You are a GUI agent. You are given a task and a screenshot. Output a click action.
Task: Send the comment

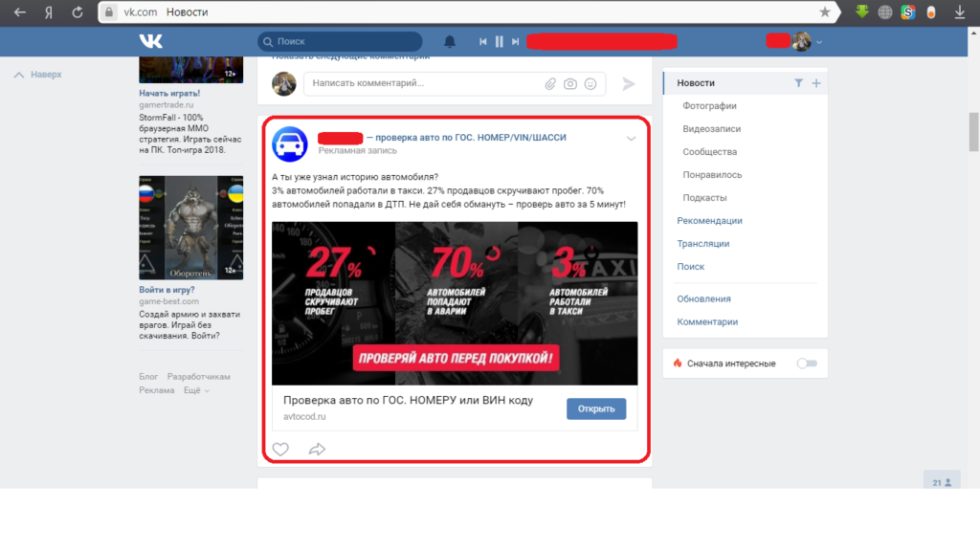click(629, 84)
